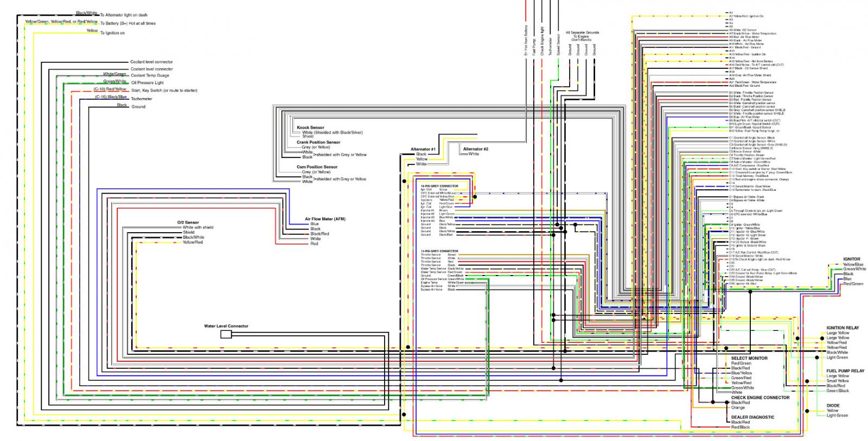Click the CHECK ENGINE CONNECTOR heading
Viewport: 868px width, 441px height.
pyautogui.click(x=760, y=398)
